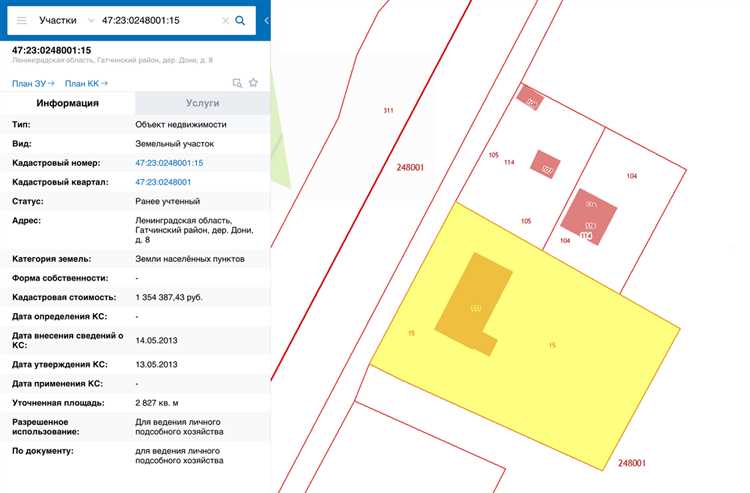Screen dimensions: 750x493
Task: Open the План ЗУ link
Action: (33, 83)
